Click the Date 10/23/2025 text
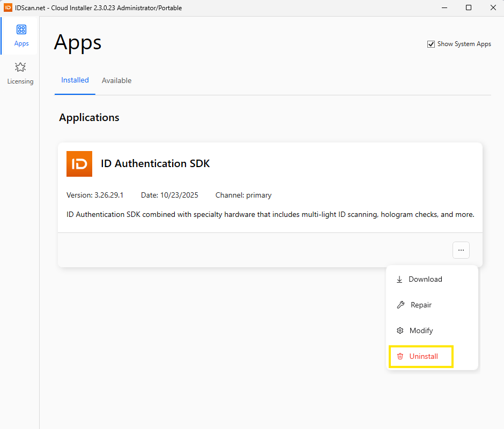Screen dimensions: 504x429 [x=169, y=195]
